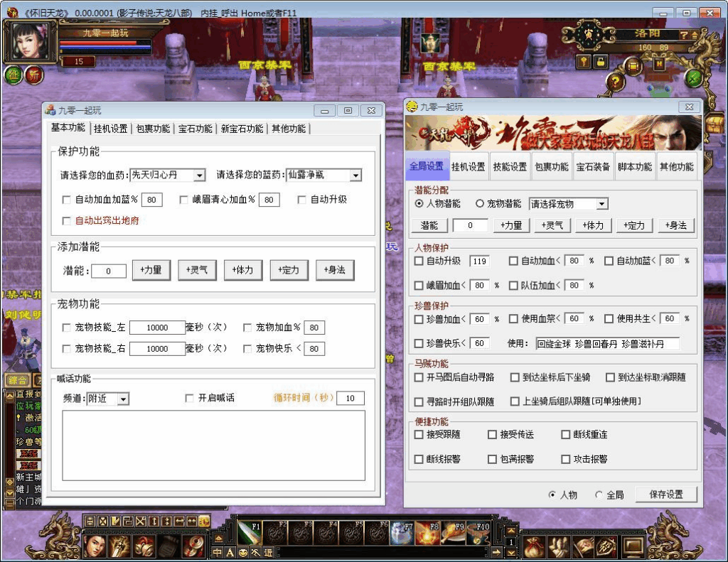Image resolution: width=728 pixels, height=562 pixels.
Task: Click the 保存设置 save settings button
Action: point(665,494)
